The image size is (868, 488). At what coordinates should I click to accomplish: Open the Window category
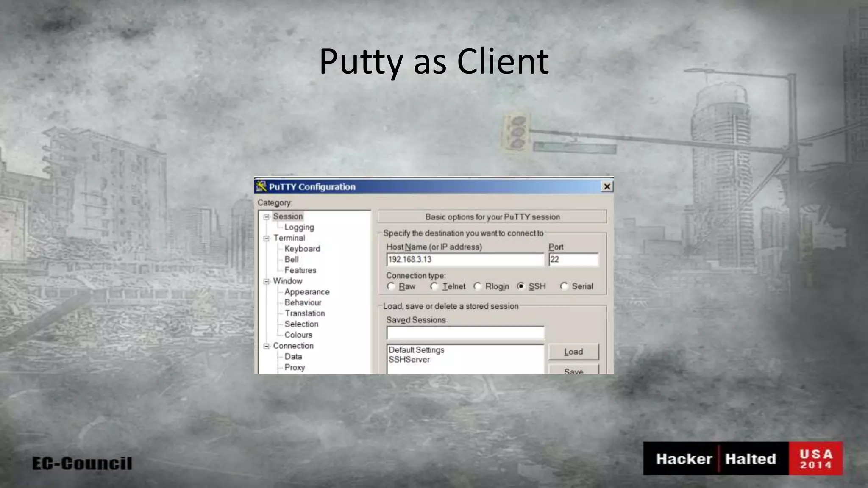click(288, 281)
